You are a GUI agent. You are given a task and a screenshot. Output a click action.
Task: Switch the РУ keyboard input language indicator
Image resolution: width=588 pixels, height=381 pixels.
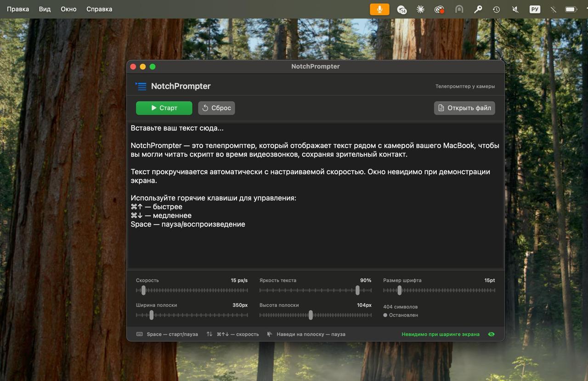535,9
